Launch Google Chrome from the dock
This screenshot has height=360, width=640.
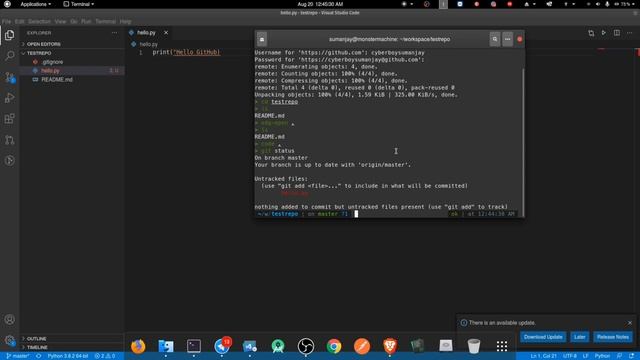click(334, 346)
